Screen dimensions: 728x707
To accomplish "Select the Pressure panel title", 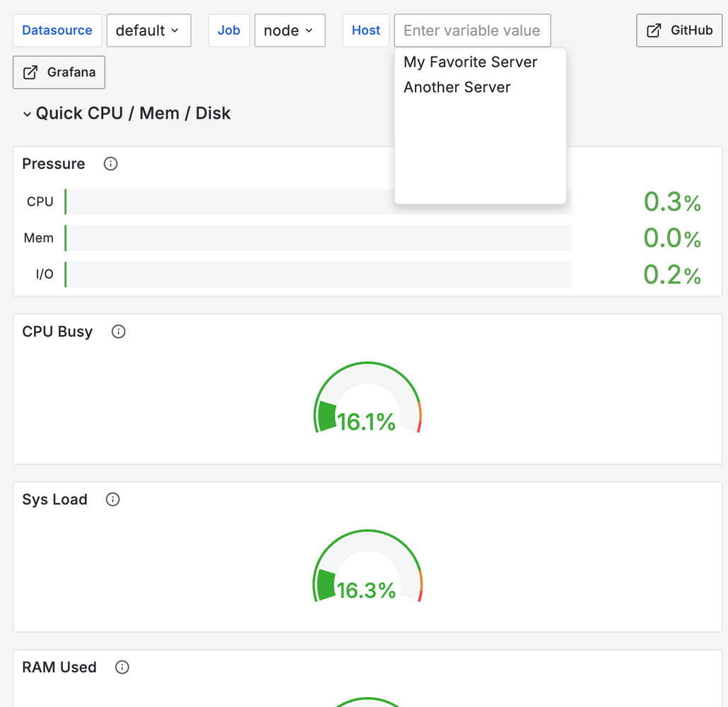I will point(54,163).
